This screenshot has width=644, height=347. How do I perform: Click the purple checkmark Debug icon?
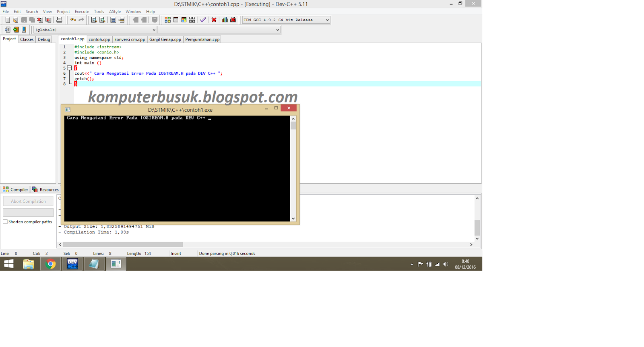[x=203, y=20]
